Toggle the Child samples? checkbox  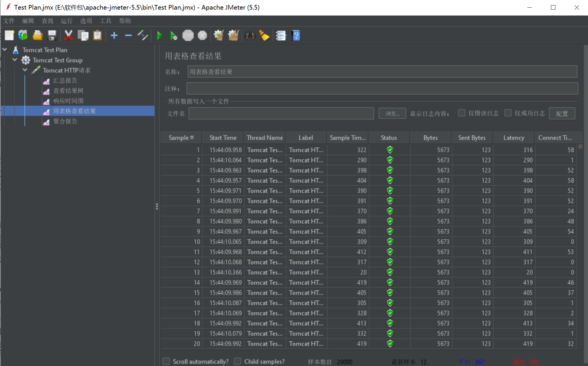click(x=238, y=361)
